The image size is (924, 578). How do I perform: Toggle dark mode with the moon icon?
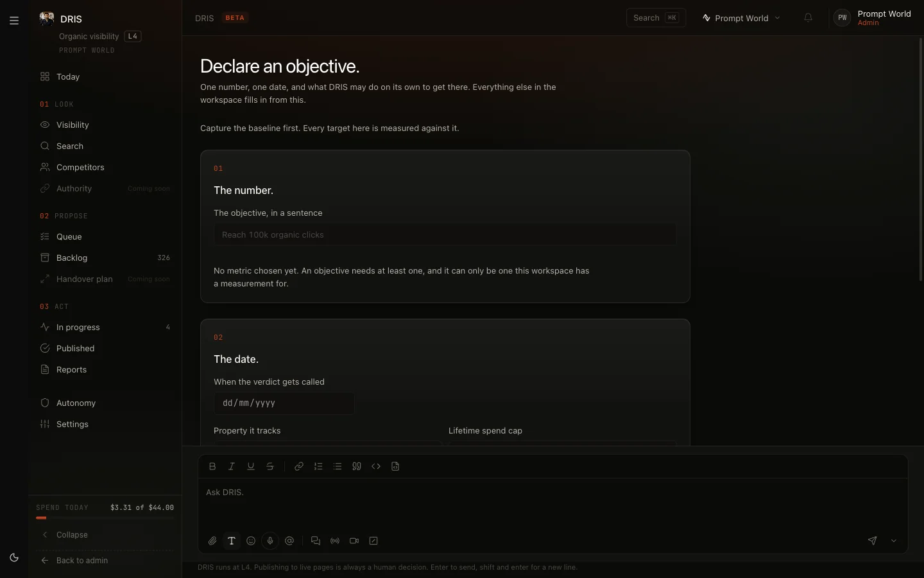(14, 557)
